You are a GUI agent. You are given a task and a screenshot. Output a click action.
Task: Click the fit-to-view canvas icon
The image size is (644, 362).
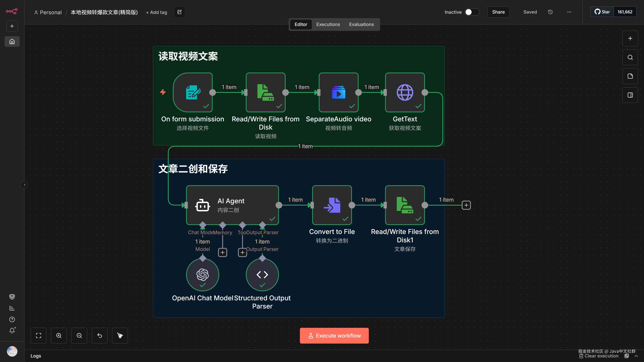(39, 336)
